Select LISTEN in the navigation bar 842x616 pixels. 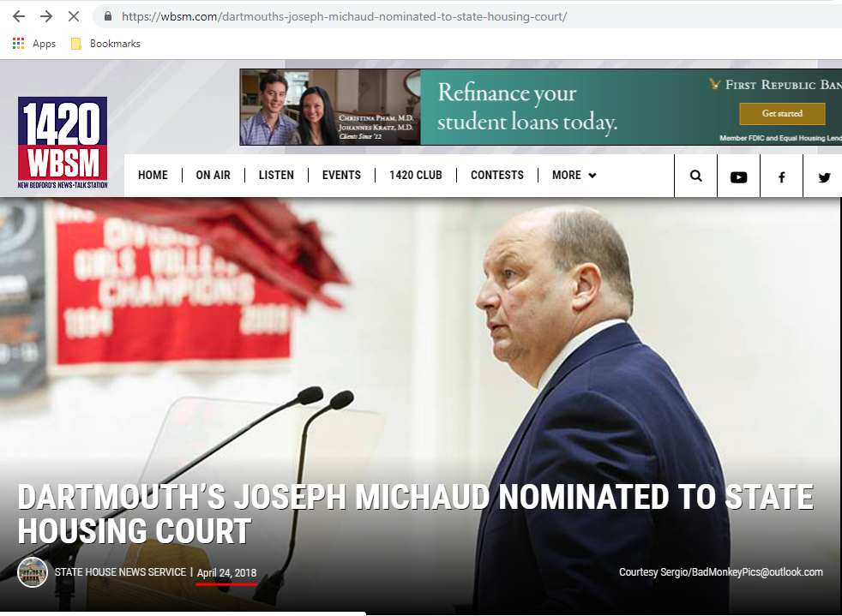(277, 175)
